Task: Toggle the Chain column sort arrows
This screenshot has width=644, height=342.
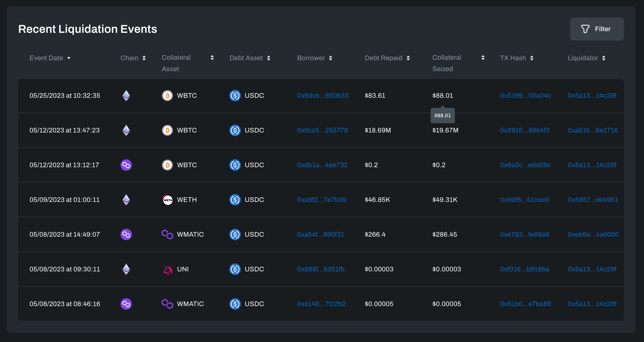Action: [144, 58]
